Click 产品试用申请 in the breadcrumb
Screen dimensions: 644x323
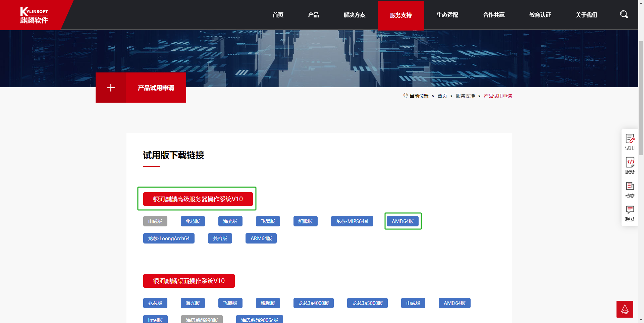click(x=498, y=96)
